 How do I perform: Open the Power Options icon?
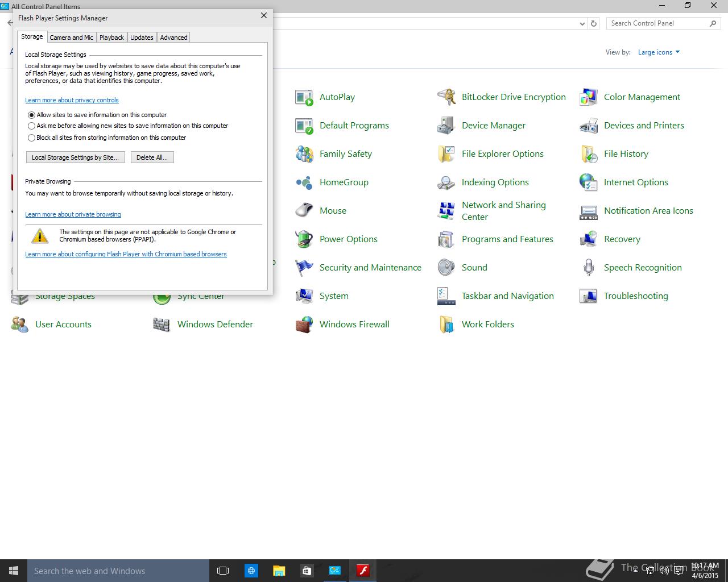pos(304,239)
